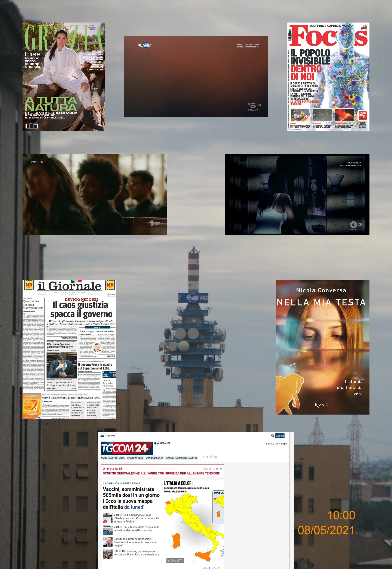Click the arrow icon next to LEGGI TUTTI

click(x=221, y=469)
